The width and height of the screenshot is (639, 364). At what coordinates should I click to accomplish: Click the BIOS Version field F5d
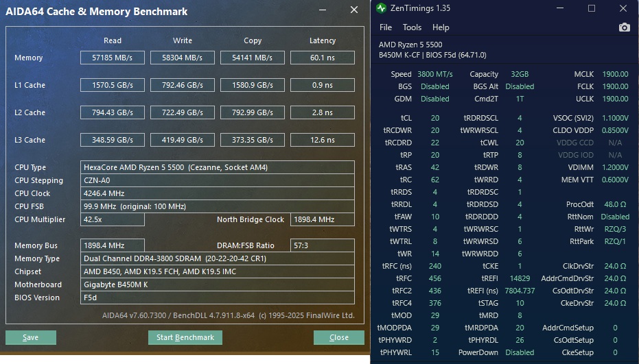pos(217,298)
